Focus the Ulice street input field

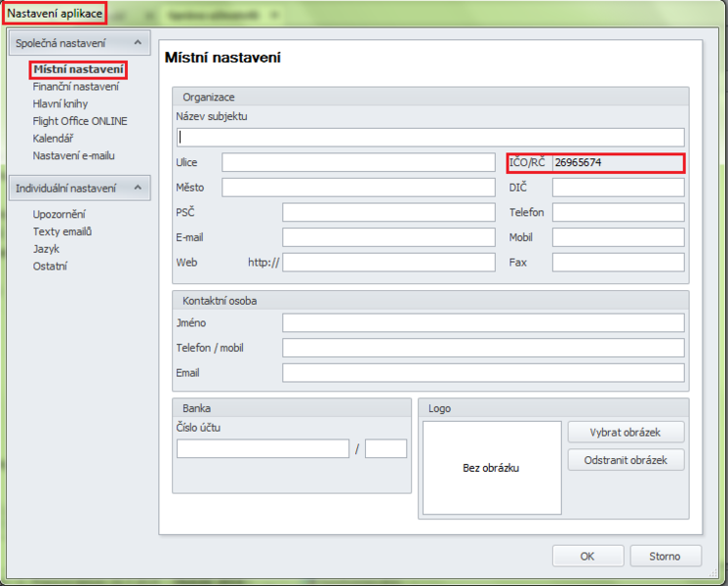click(x=358, y=162)
